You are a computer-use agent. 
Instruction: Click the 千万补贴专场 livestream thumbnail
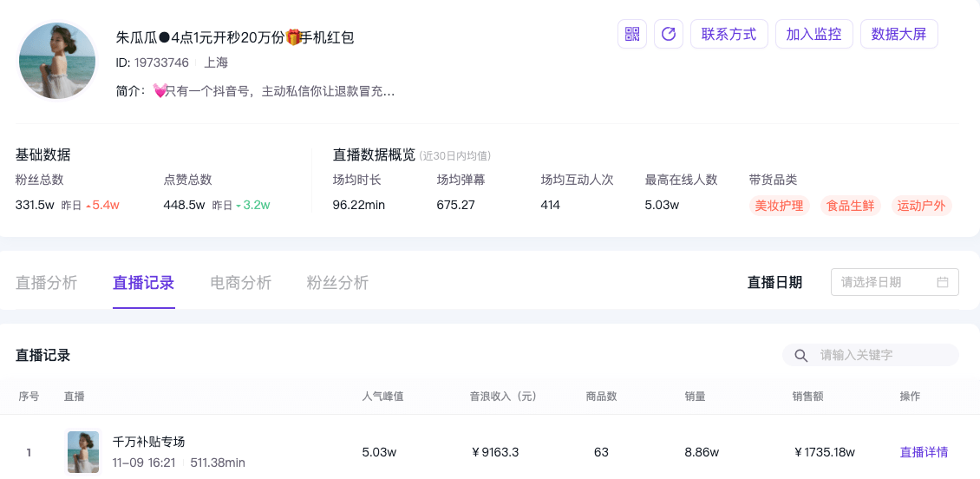pyautogui.click(x=83, y=452)
